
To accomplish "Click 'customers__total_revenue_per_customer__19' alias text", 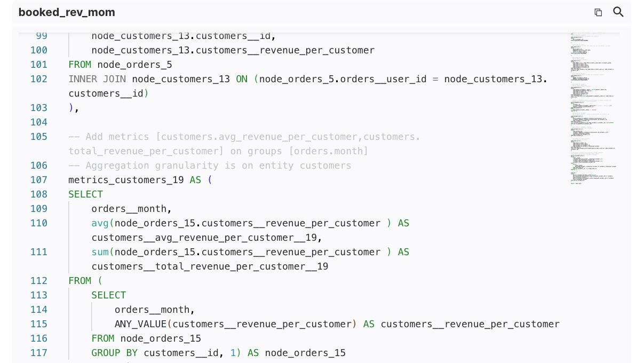I will coord(210,266).
